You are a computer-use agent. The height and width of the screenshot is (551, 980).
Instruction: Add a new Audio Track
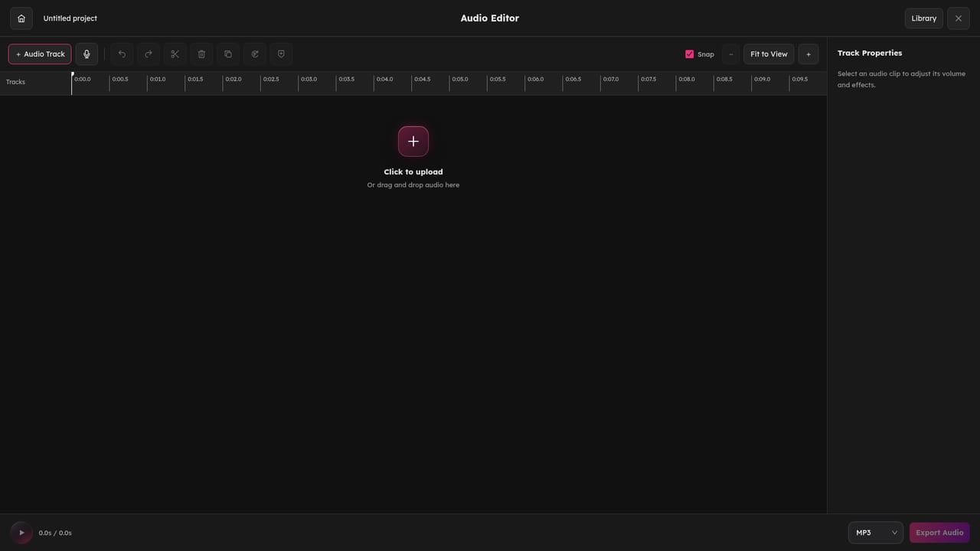pos(40,54)
